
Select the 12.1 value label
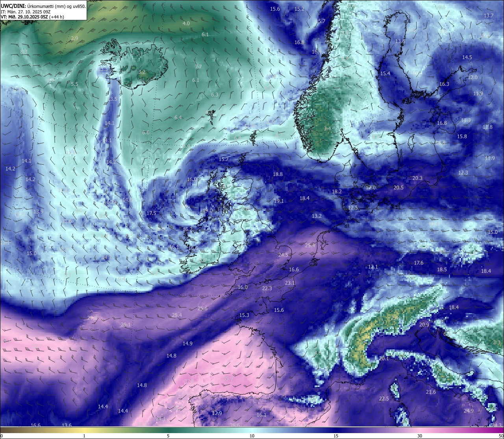pos(373,267)
